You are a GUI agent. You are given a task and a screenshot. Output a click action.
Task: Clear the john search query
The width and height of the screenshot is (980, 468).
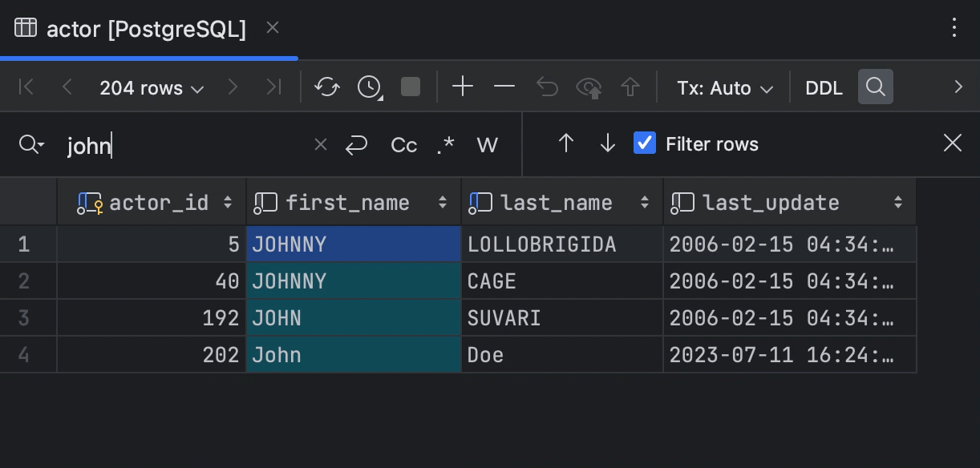point(320,144)
